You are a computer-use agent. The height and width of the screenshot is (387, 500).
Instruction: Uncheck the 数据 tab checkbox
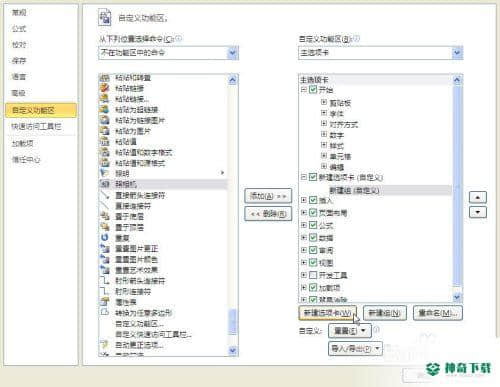point(313,238)
